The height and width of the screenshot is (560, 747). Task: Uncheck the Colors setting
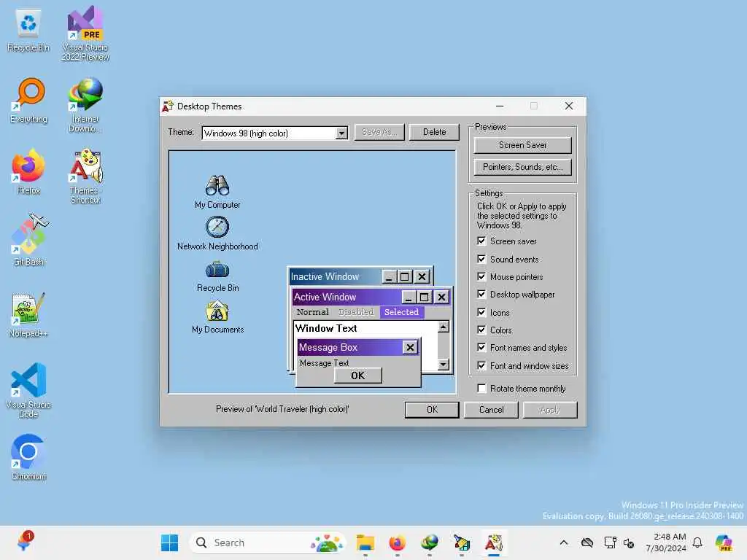pyautogui.click(x=481, y=330)
